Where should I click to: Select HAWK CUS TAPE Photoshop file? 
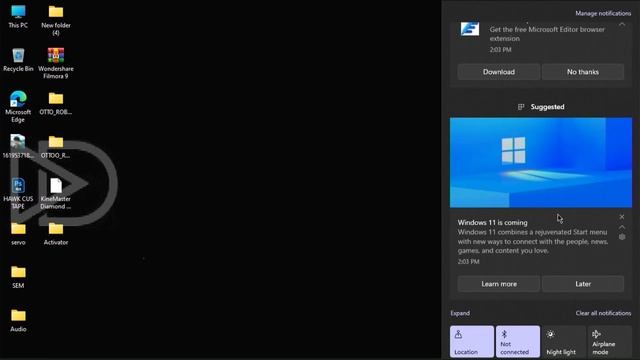[18, 194]
